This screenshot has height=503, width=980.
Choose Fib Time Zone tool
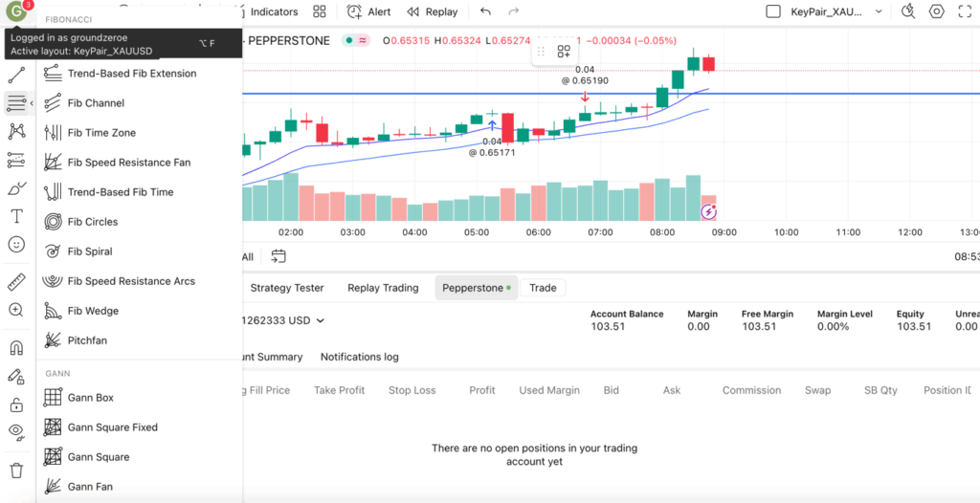click(x=139, y=133)
